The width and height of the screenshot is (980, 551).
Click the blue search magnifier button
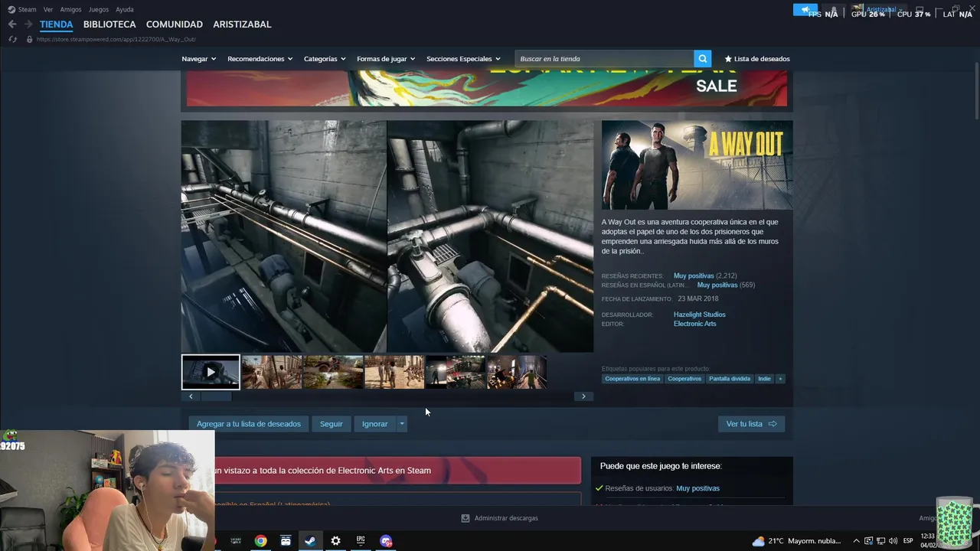point(702,59)
